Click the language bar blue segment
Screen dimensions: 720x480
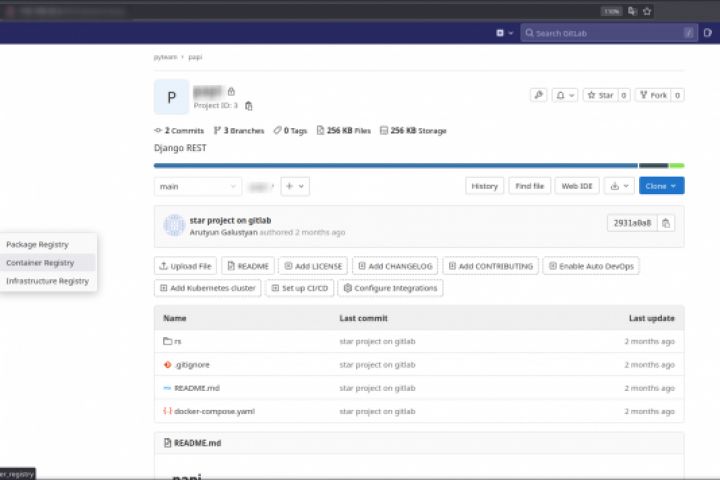click(396, 165)
